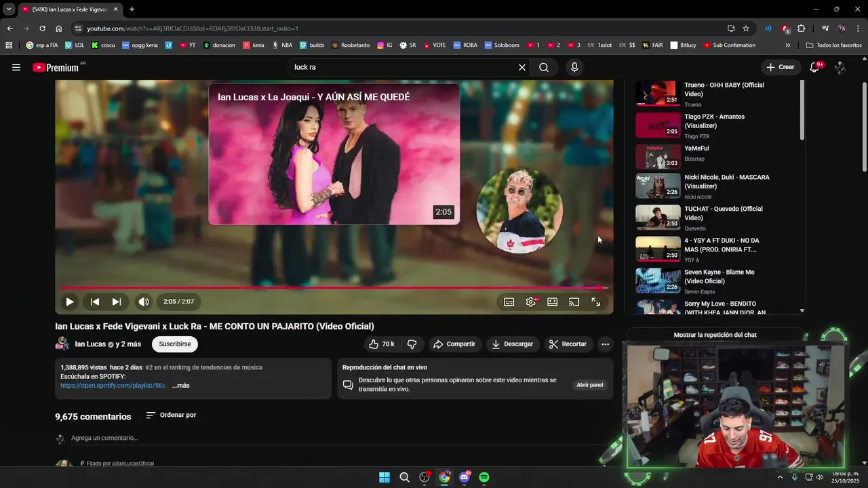
Task: Click the Recortar clip button
Action: pyautogui.click(x=568, y=344)
